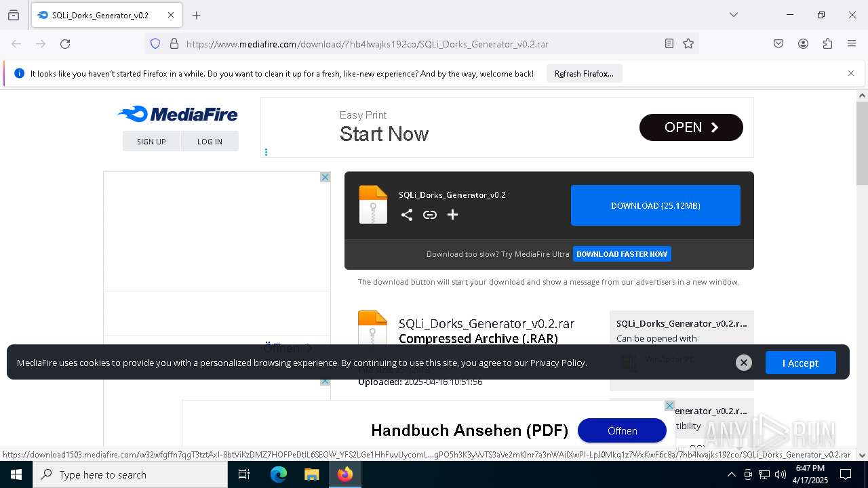Click LOG IN button
Viewport: 868px width, 488px height.
210,141
